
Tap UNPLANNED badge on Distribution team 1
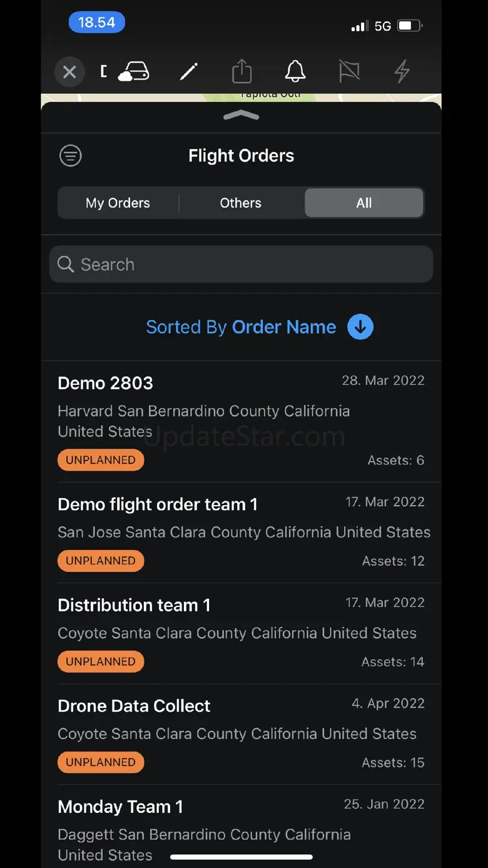click(x=101, y=661)
